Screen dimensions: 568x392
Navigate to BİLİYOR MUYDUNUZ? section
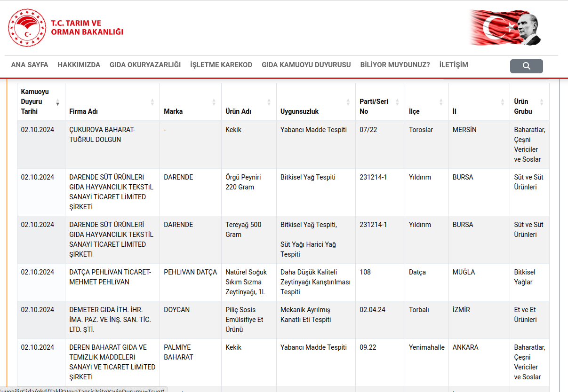pyautogui.click(x=395, y=65)
